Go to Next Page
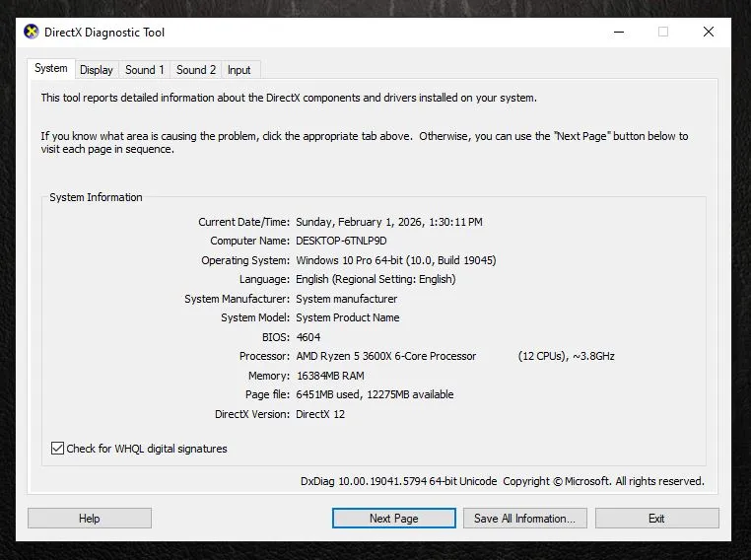Screen dimensions: 751x560 [x=393, y=519]
